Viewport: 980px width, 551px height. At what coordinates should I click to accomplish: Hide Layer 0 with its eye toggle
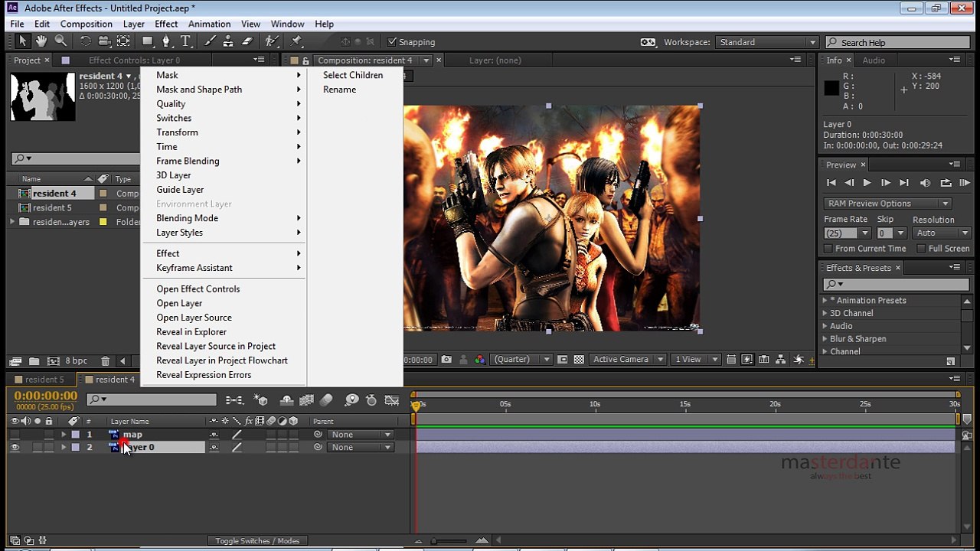click(x=15, y=448)
